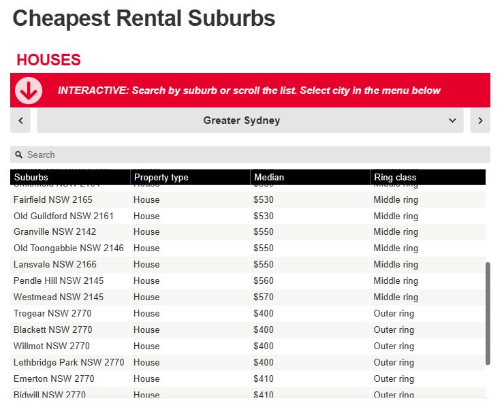Image resolution: width=504 pixels, height=420 pixels.
Task: Click into the suburb Search field
Action: pos(252,155)
